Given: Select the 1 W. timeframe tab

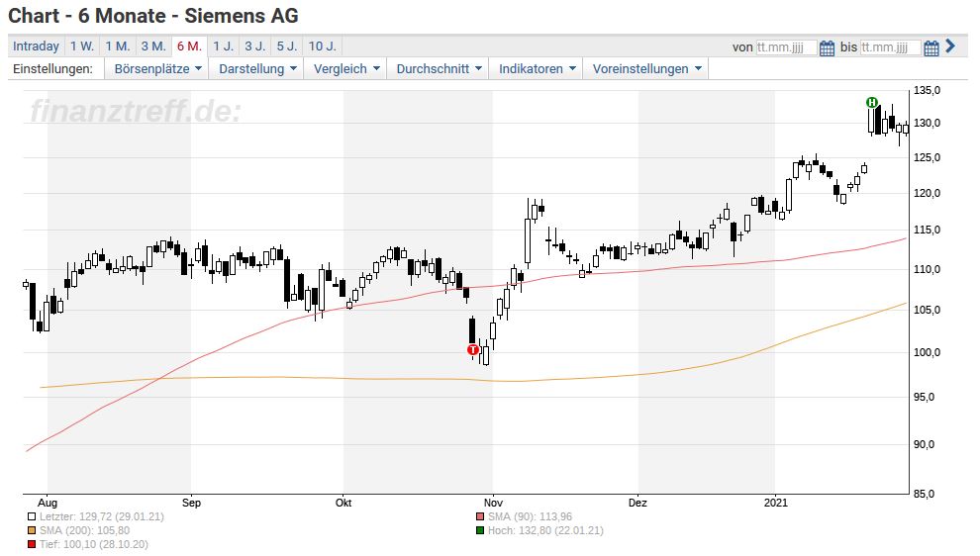Looking at the screenshot, I should [82, 46].
